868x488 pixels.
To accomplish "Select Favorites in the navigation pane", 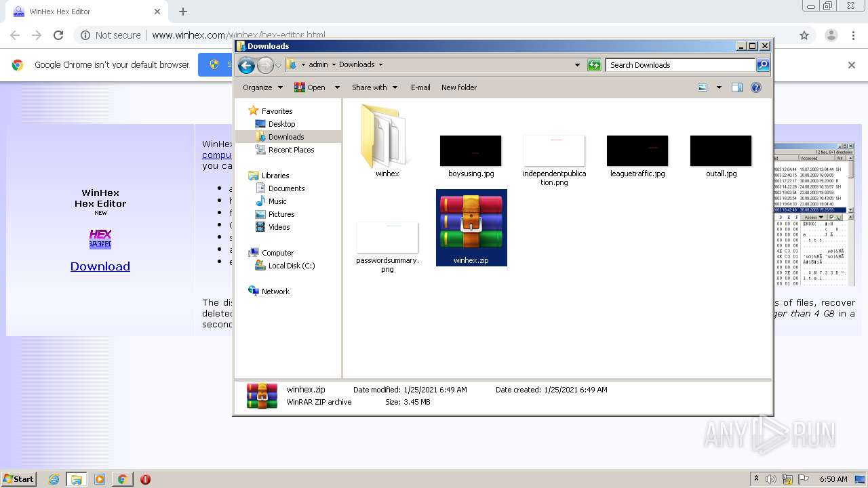I will click(x=277, y=111).
